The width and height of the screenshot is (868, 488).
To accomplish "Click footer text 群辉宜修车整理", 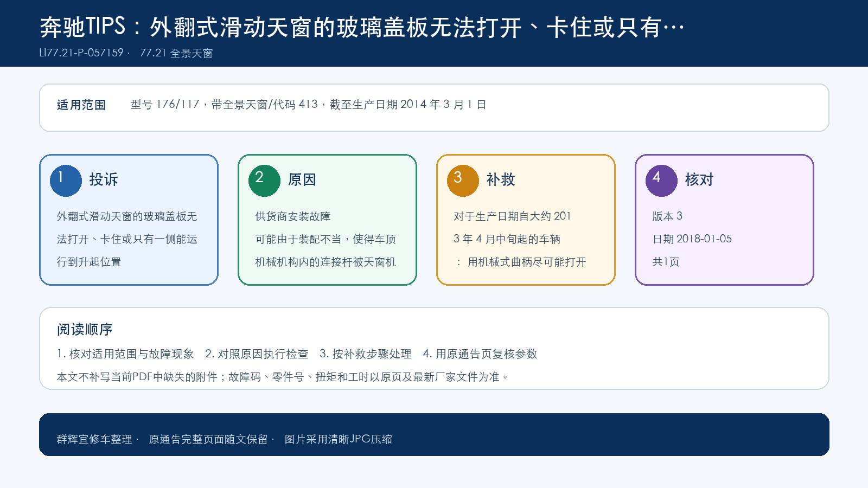I will [x=94, y=439].
